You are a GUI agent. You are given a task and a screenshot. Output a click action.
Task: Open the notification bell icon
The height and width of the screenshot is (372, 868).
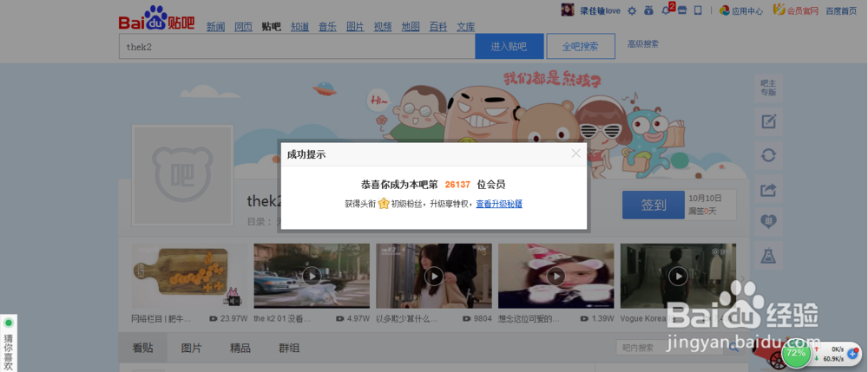pyautogui.click(x=666, y=10)
